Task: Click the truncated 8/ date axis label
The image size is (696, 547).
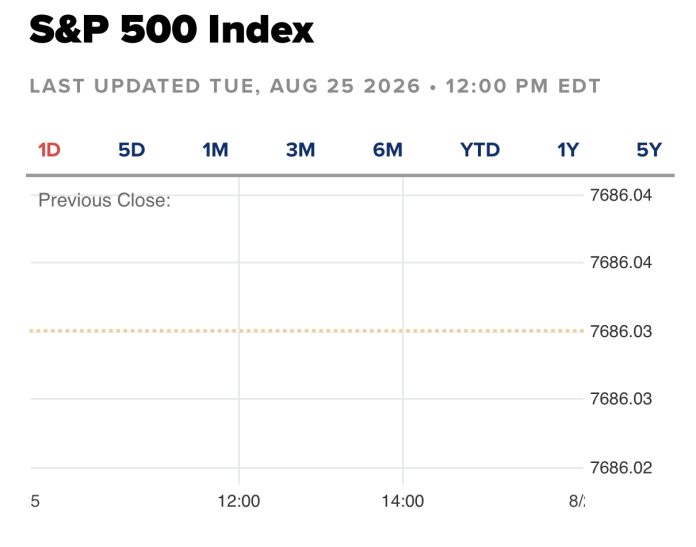Action: pos(577,501)
